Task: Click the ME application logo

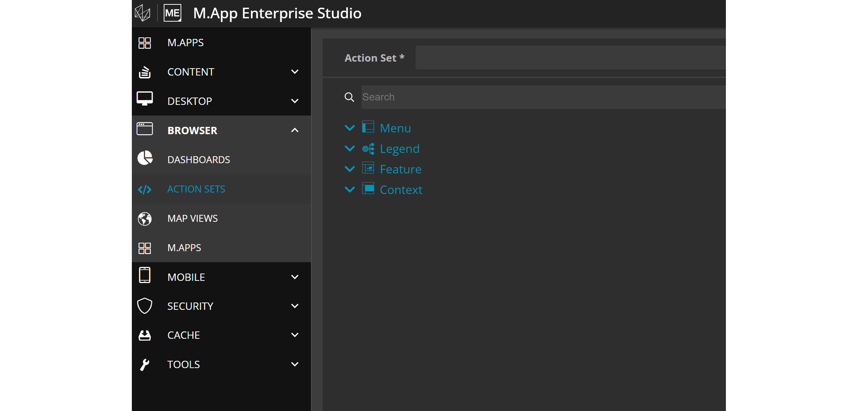Action: [x=172, y=13]
